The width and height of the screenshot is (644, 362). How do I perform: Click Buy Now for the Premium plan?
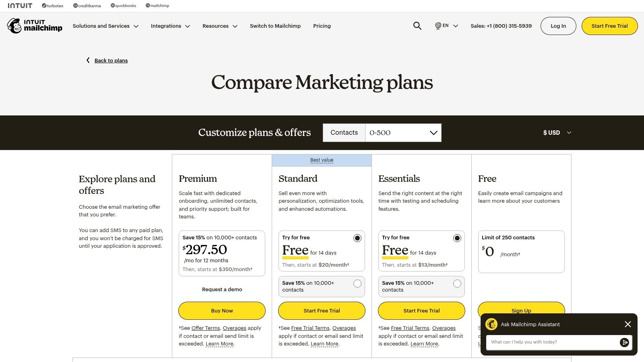tap(222, 311)
